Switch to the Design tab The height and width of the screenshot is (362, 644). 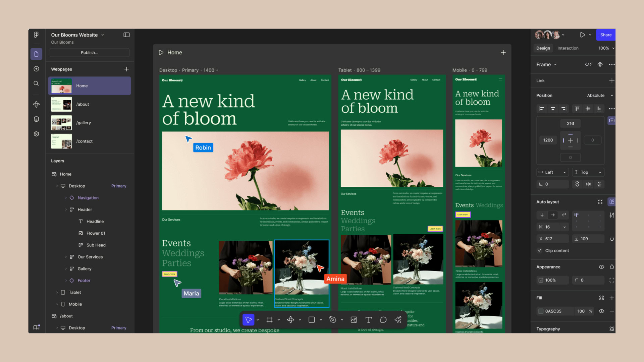543,48
